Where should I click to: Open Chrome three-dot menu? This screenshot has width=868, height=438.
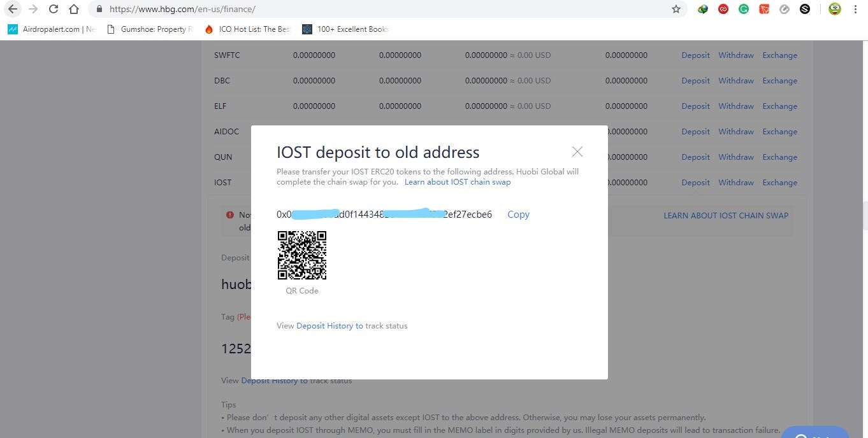pyautogui.click(x=855, y=9)
